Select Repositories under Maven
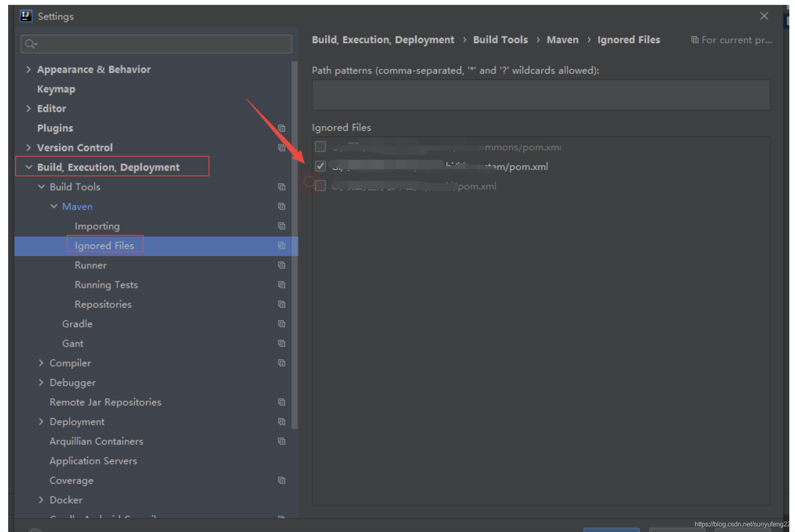 coord(103,305)
